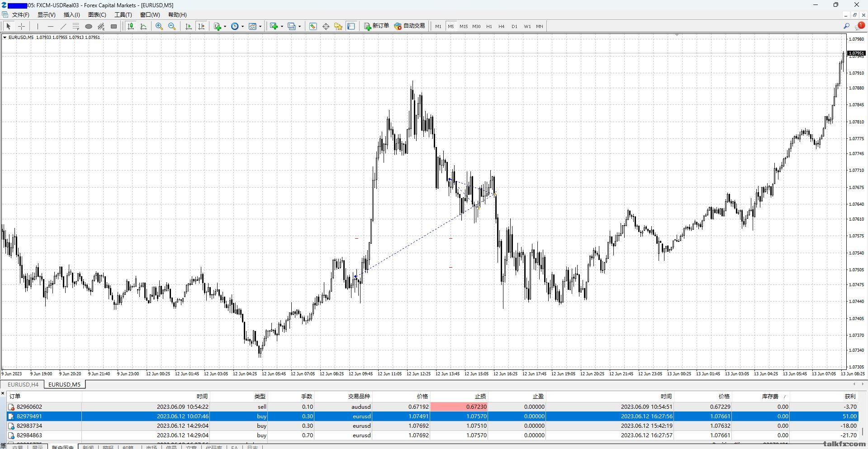Click the application icon beside 文件 menu
Screen dimensions: 868x449
pyautogui.click(x=5, y=14)
